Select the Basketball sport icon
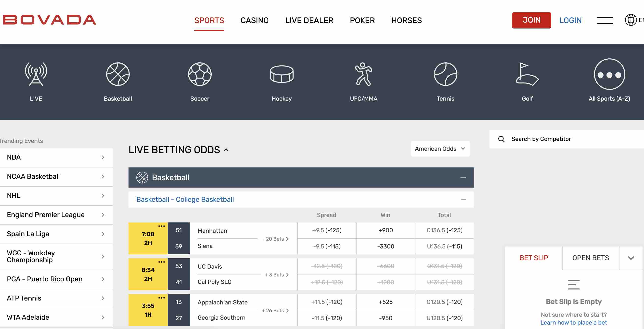 (118, 74)
